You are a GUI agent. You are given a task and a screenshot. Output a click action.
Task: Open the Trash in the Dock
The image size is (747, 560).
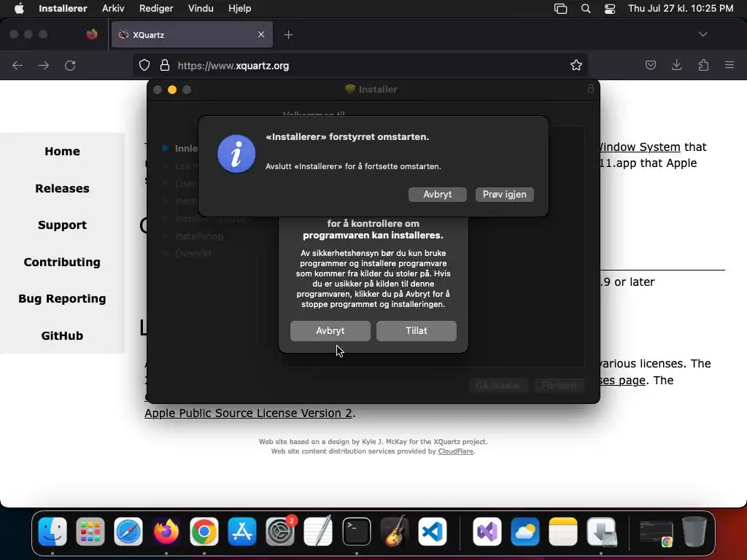(694, 532)
